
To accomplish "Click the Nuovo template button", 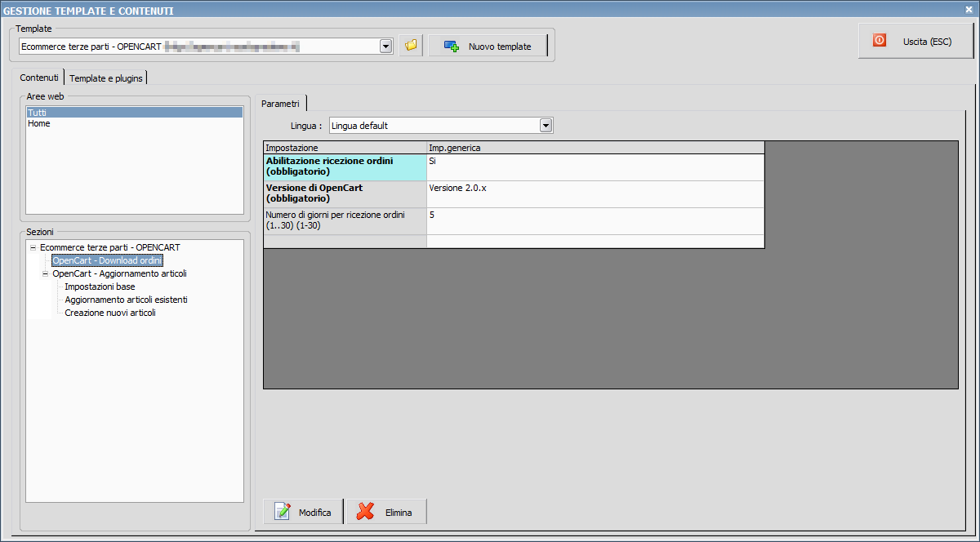I will [x=488, y=46].
